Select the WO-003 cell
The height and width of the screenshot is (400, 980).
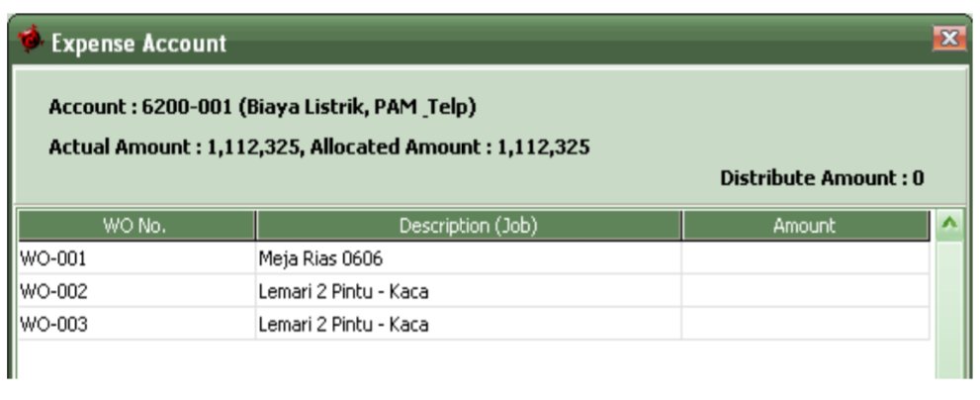136,325
